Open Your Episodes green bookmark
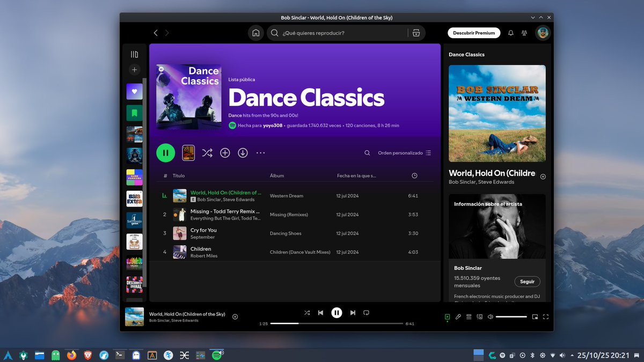 pos(134,113)
